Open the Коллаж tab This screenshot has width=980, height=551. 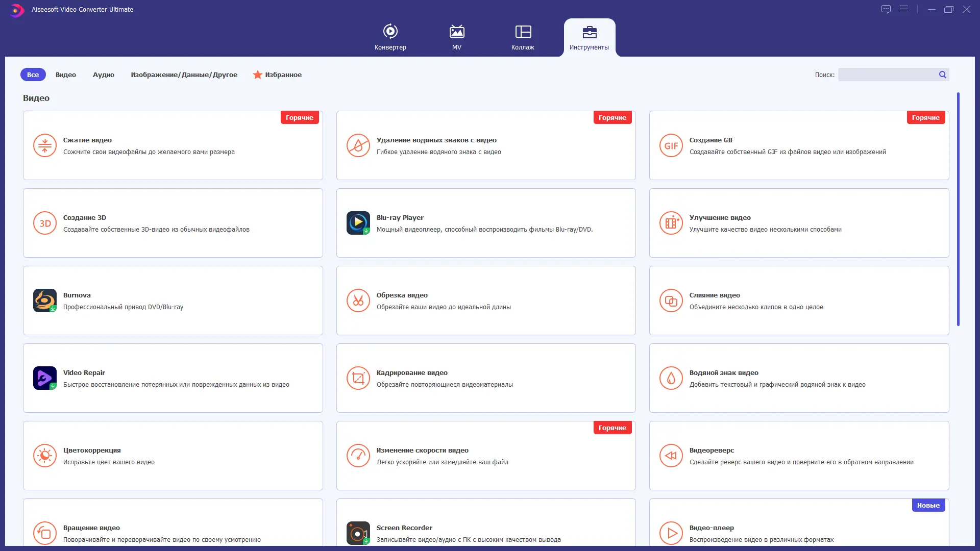coord(523,37)
